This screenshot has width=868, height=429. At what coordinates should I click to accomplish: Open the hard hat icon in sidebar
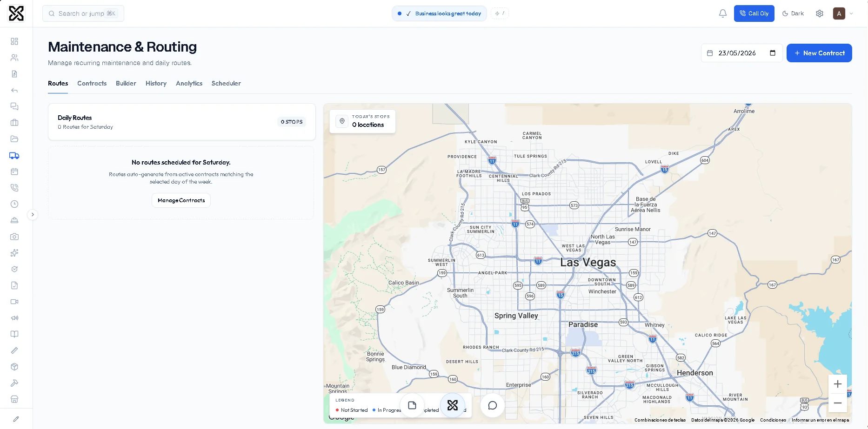pos(14,220)
